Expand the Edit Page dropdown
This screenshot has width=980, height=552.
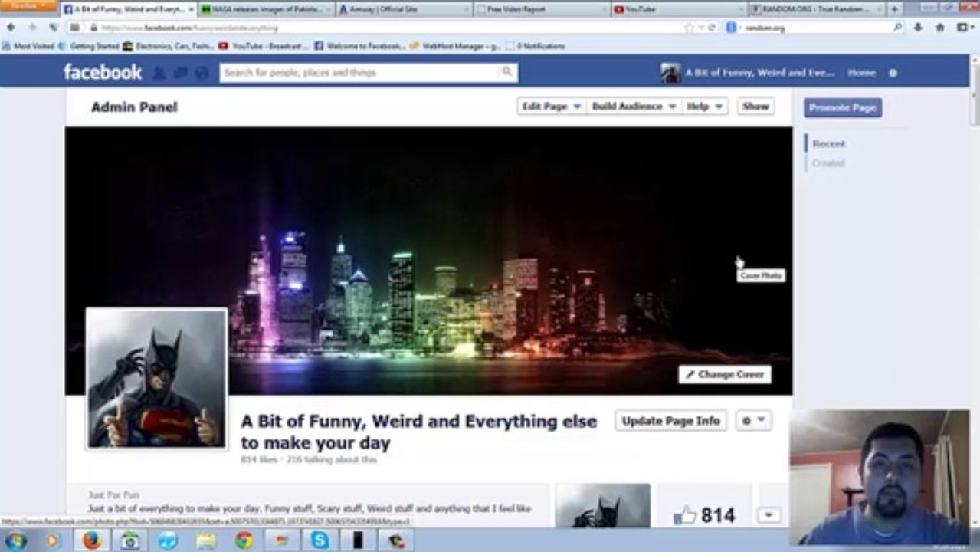click(x=551, y=106)
